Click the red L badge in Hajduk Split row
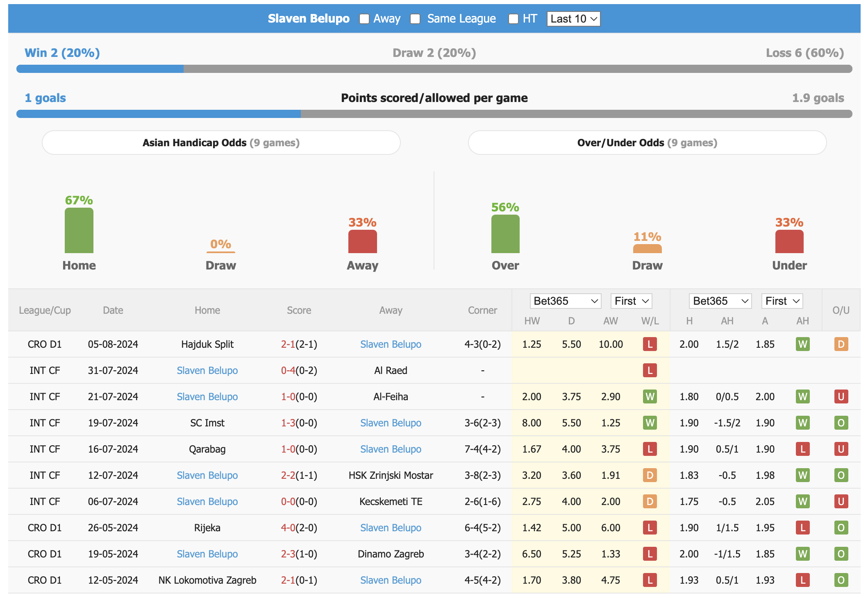 650,344
